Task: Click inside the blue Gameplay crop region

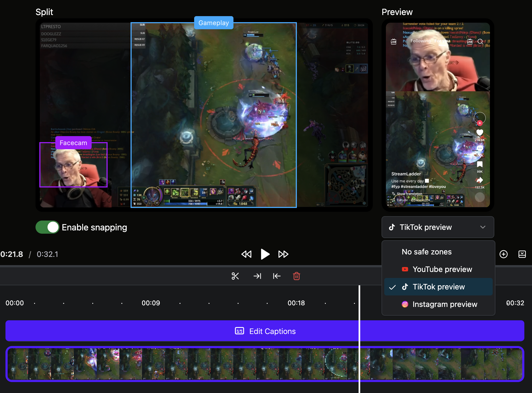Action: (x=214, y=115)
